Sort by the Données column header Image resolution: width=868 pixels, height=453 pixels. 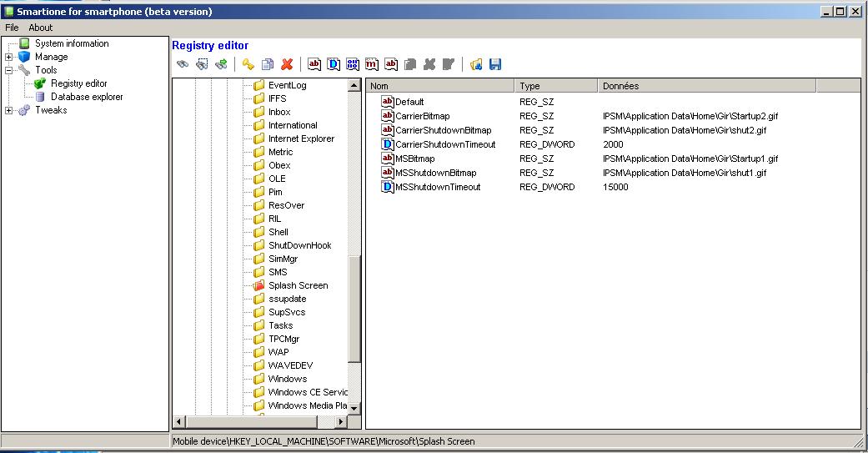[707, 86]
